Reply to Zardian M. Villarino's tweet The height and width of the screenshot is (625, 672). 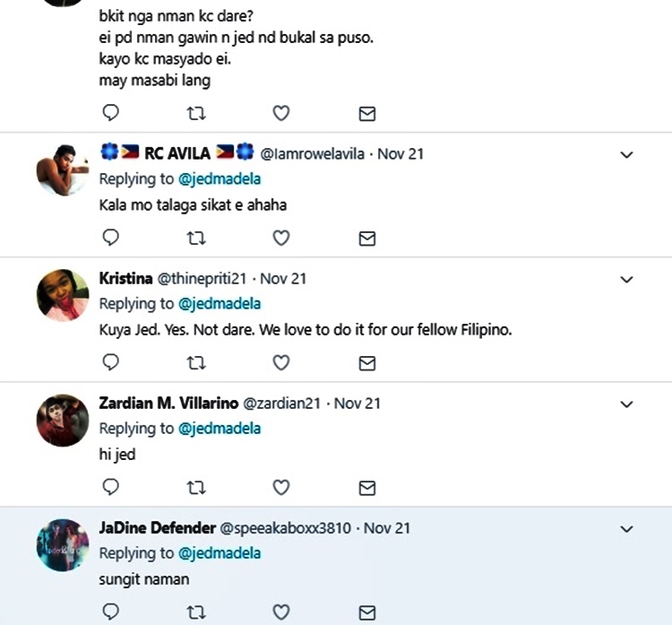point(111,487)
